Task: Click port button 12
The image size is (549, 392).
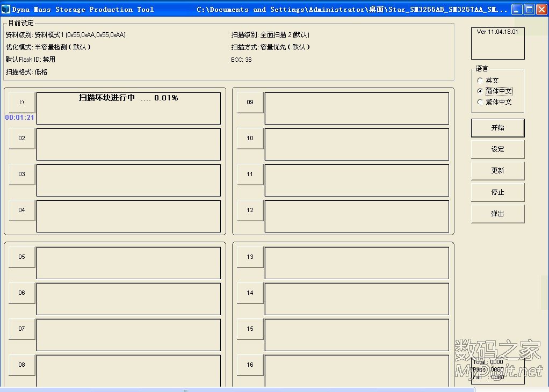Action: coord(250,210)
